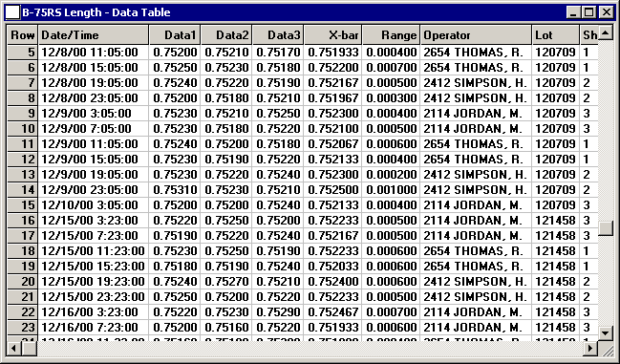Viewport: 620px width, 364px height.
Task: Select the Date/Time column header
Action: pos(94,35)
